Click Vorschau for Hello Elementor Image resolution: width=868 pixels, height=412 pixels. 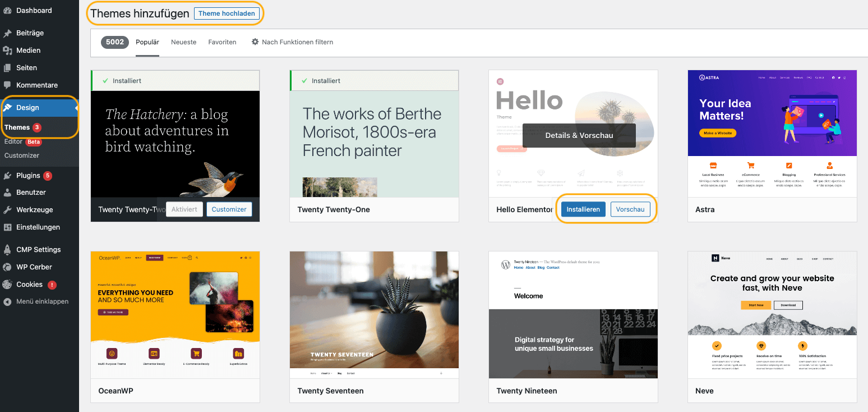click(x=630, y=209)
